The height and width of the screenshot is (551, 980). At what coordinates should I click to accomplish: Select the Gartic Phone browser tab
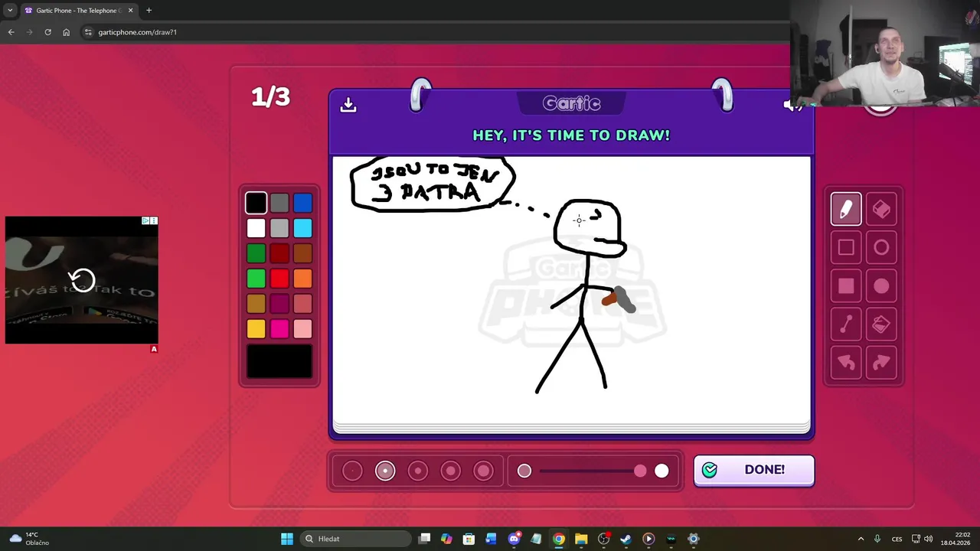[x=79, y=11]
